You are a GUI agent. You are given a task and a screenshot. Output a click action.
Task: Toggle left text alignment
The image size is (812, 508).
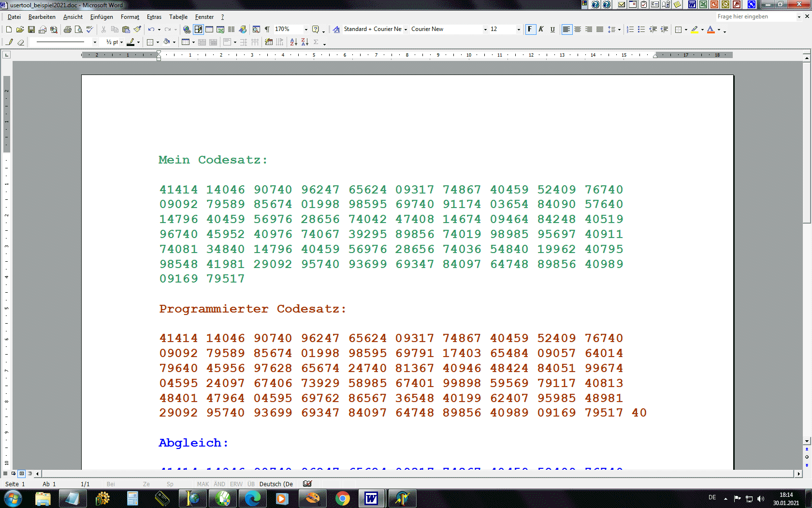pos(566,30)
